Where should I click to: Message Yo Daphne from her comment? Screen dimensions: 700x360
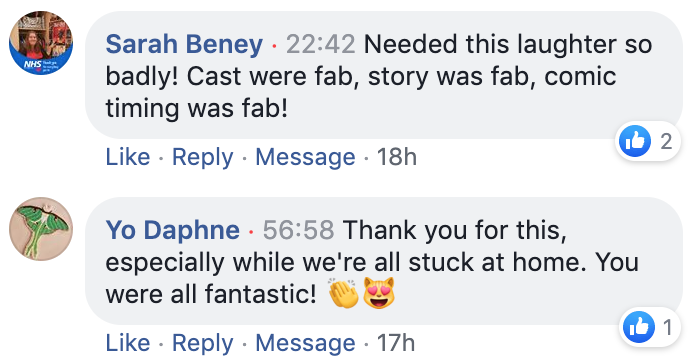pyautogui.click(x=305, y=343)
